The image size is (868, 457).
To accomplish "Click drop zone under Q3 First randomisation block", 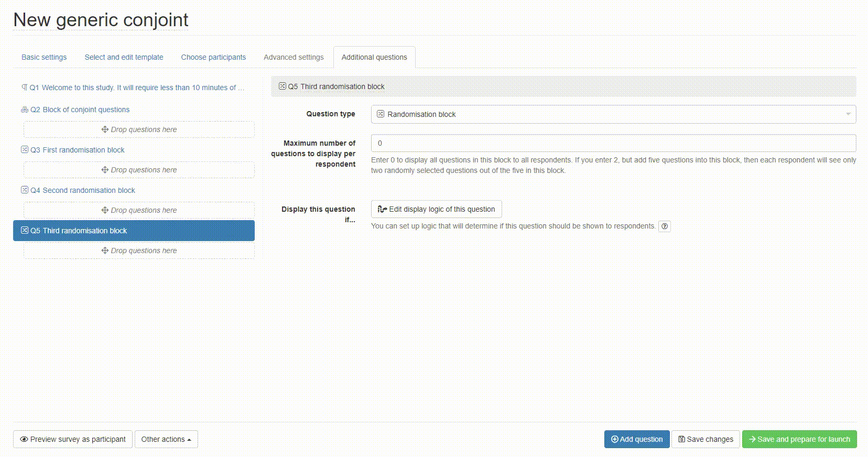I will pos(139,170).
